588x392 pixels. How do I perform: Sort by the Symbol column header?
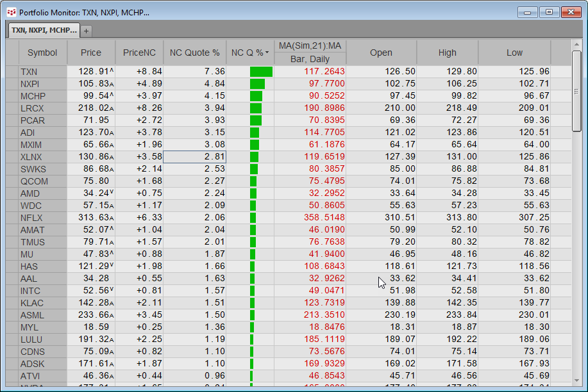click(x=42, y=53)
